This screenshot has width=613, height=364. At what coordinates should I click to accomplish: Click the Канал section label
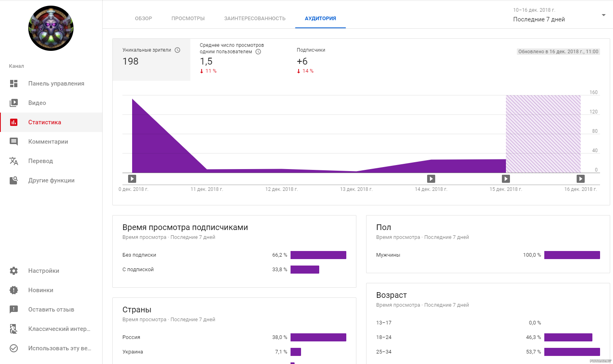pos(17,66)
